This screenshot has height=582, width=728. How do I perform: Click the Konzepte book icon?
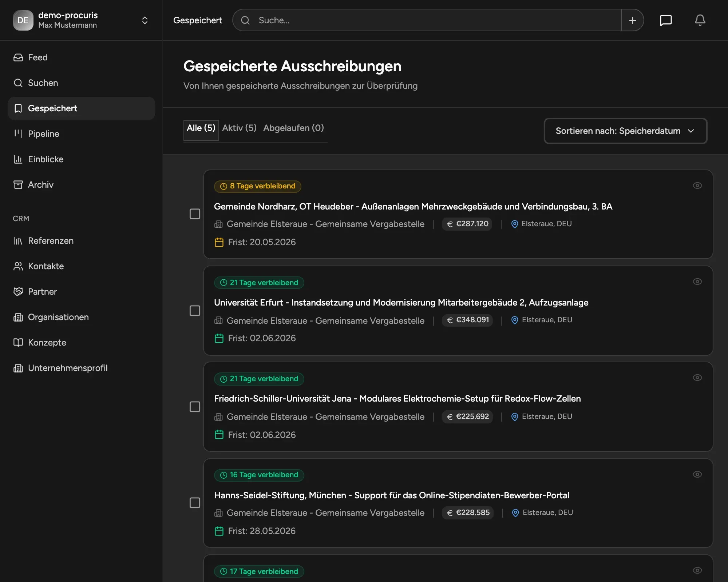tap(18, 343)
